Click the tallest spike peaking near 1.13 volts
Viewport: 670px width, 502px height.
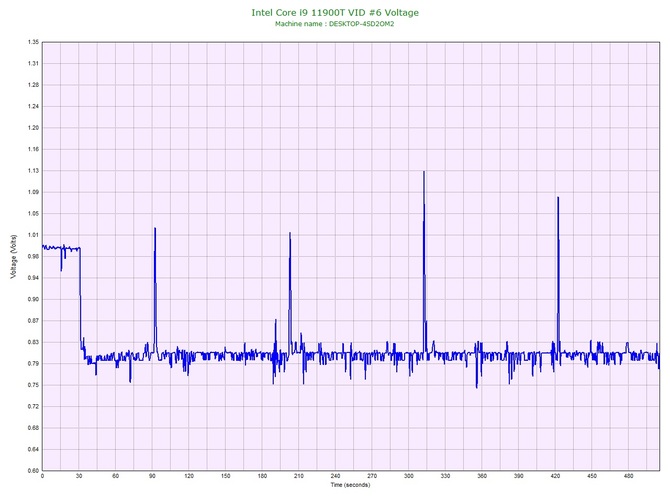pyautogui.click(x=424, y=172)
